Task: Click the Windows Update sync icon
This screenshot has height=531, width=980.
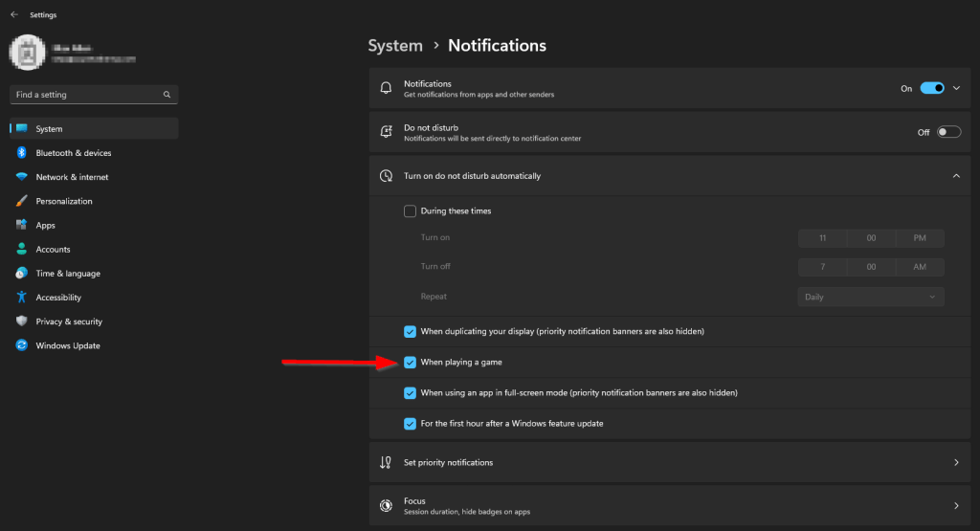Action: [21, 346]
